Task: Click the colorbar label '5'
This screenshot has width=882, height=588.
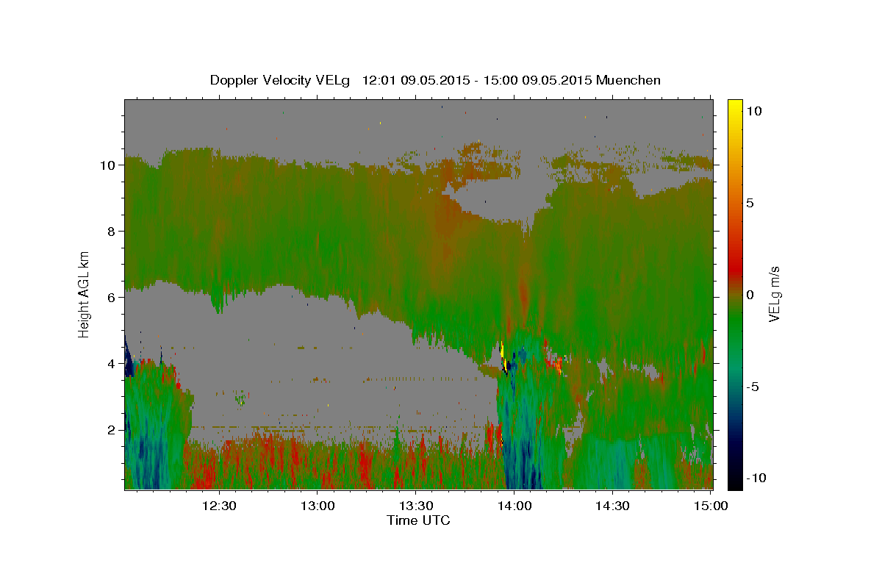Action: pyautogui.click(x=750, y=202)
